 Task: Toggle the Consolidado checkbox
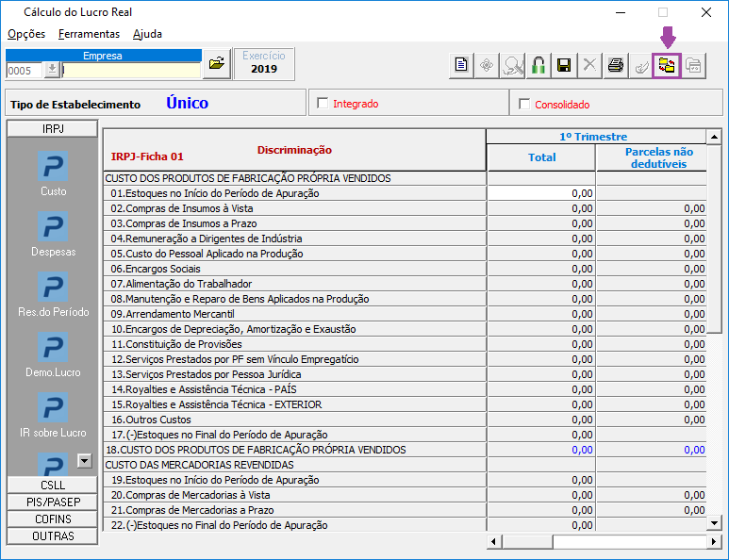pos(524,104)
